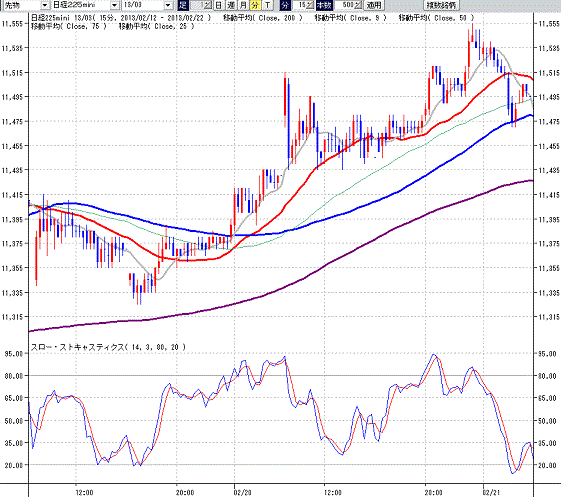Click the 02/20 date axis label
Image resolution: width=561 pixels, height=497 pixels.
click(x=242, y=492)
